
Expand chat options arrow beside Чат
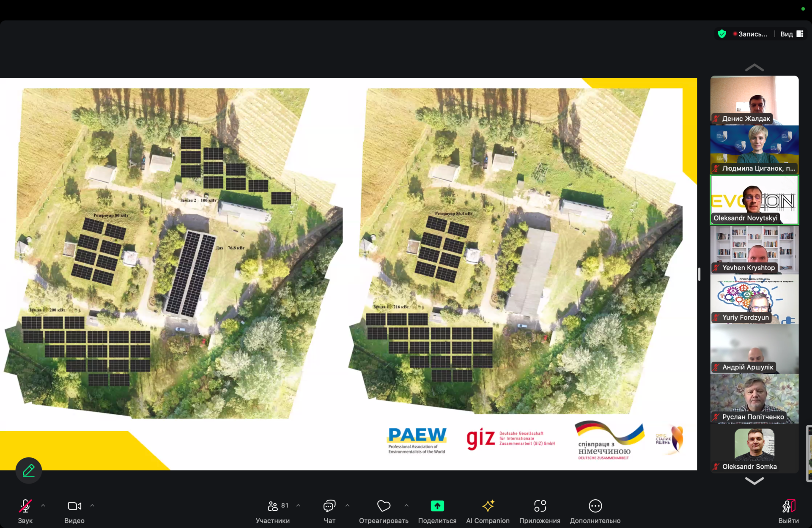click(x=348, y=506)
